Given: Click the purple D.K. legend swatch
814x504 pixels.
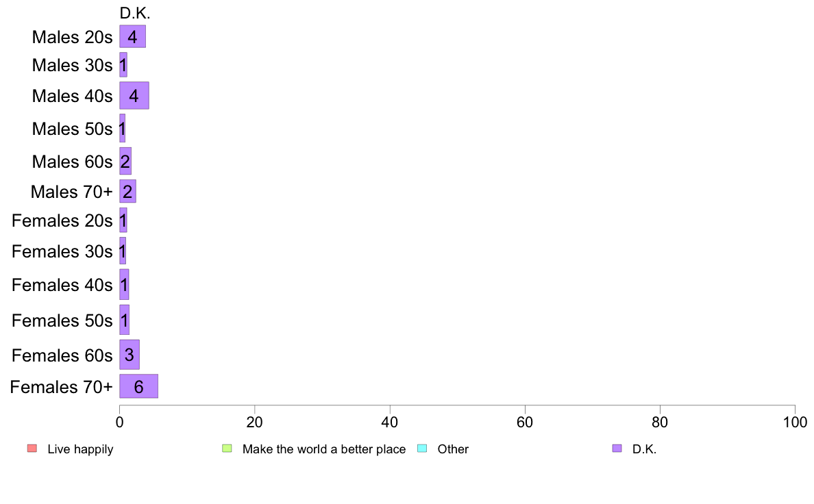Looking at the screenshot, I should pos(617,449).
